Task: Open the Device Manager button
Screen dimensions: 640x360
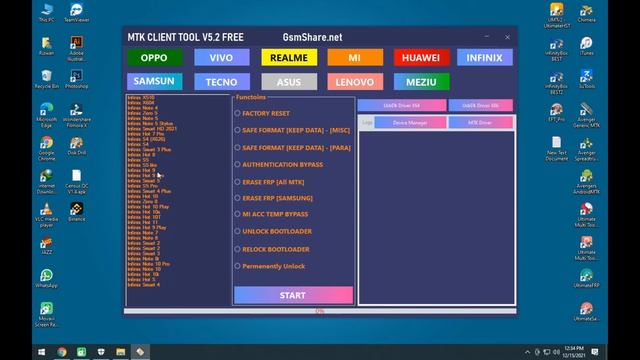Action: click(x=410, y=122)
